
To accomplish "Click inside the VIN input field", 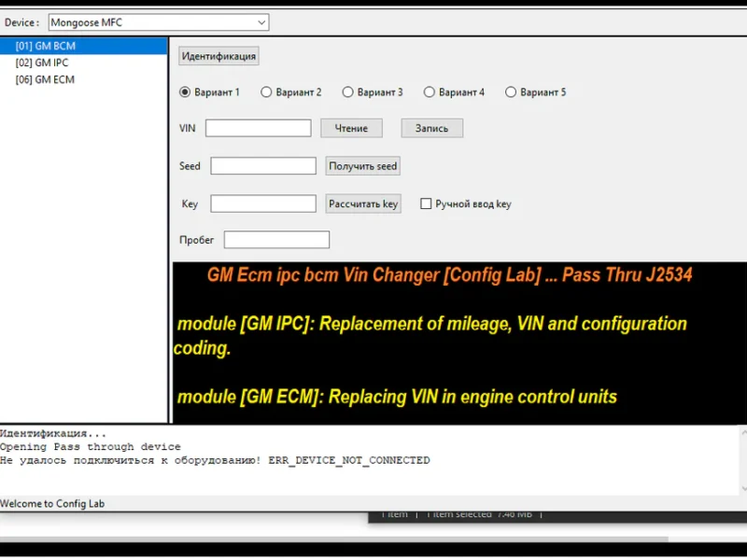I will [258, 128].
